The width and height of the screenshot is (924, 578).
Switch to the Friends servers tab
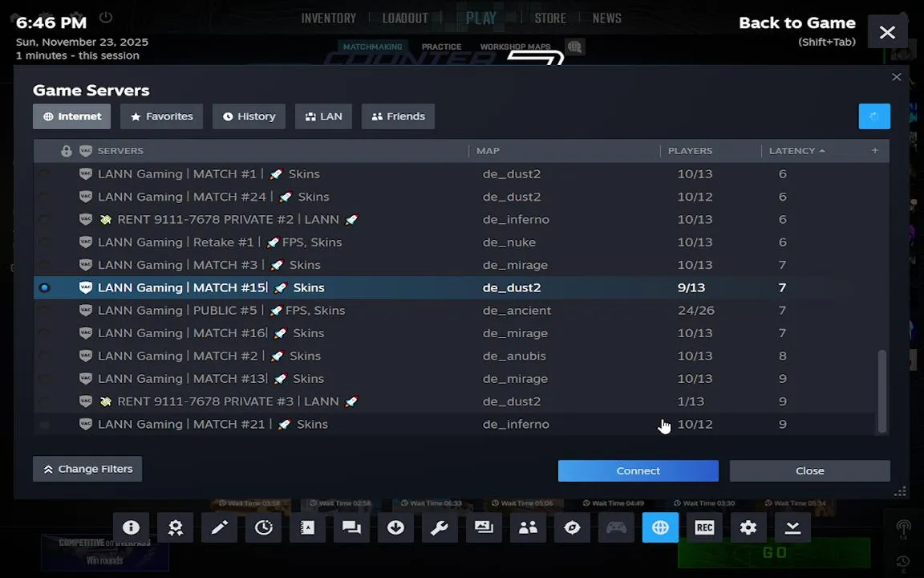click(x=398, y=116)
